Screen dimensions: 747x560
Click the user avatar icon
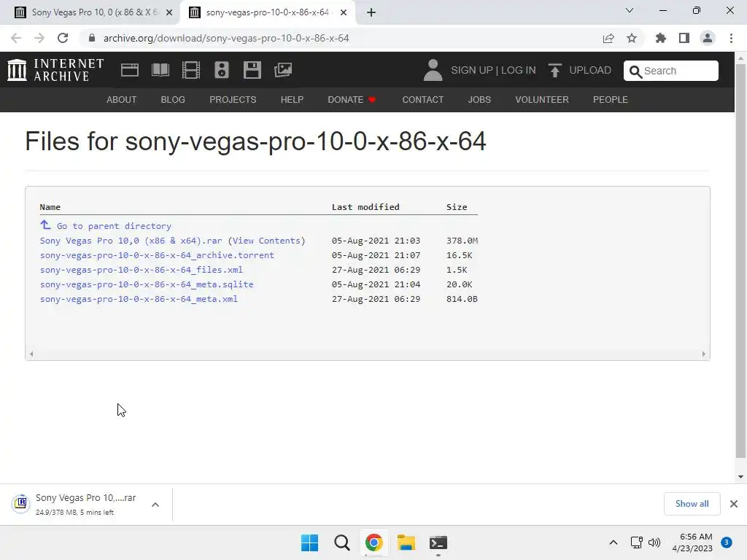[433, 70]
